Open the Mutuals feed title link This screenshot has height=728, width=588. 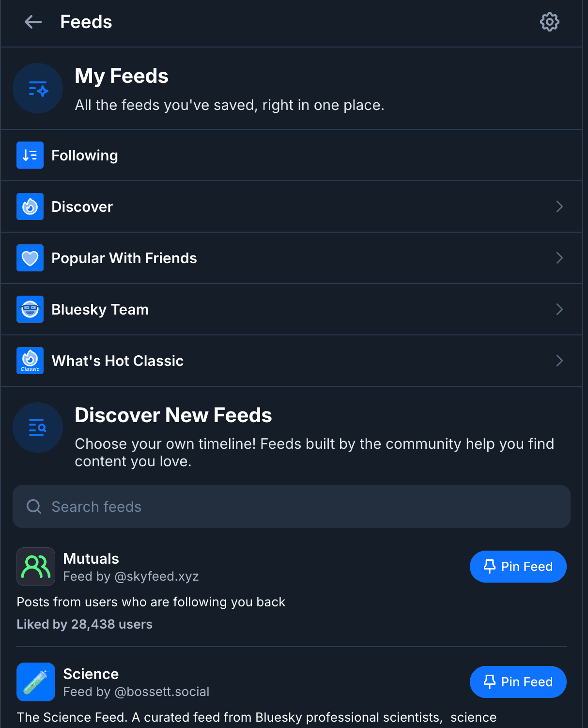[x=91, y=559]
